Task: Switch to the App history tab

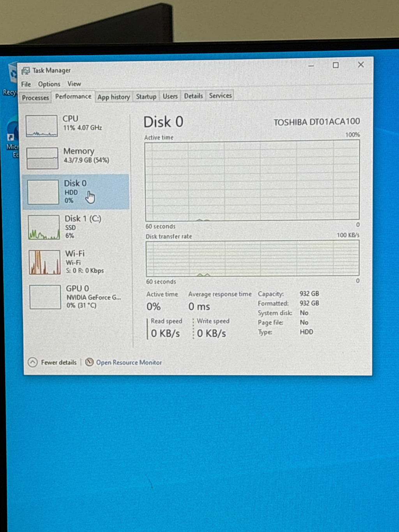Action: click(114, 97)
